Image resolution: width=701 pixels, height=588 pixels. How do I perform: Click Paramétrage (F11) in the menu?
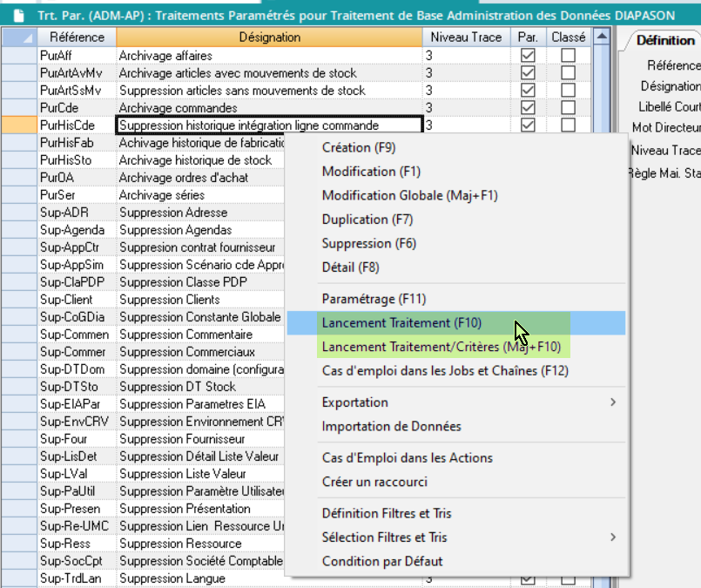click(x=374, y=299)
